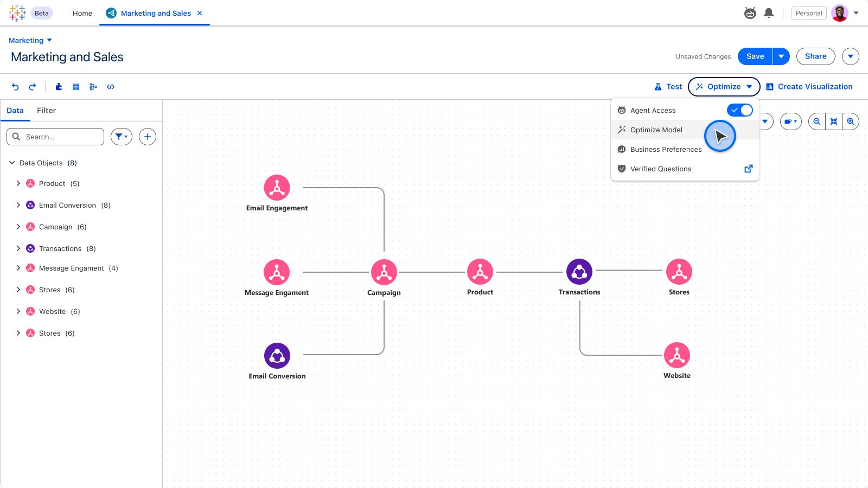The image size is (868, 488).
Task: Click the undo arrow icon
Action: [15, 87]
